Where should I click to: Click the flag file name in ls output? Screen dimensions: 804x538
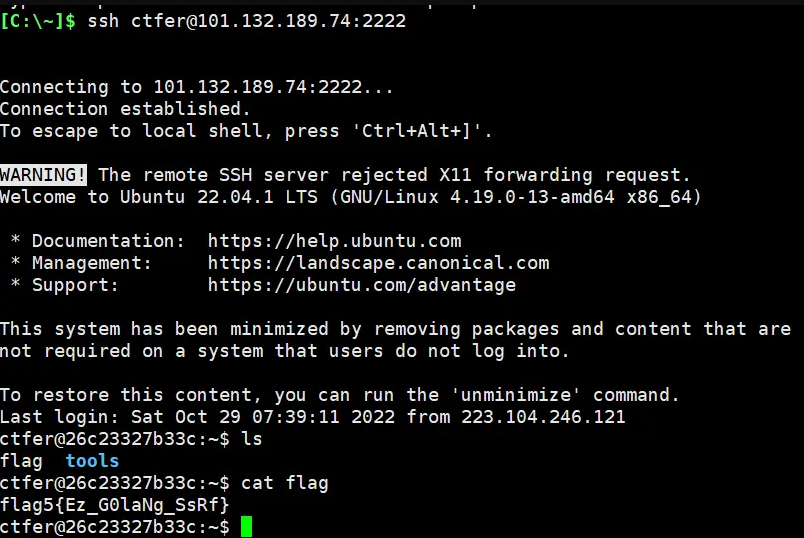(x=21, y=461)
